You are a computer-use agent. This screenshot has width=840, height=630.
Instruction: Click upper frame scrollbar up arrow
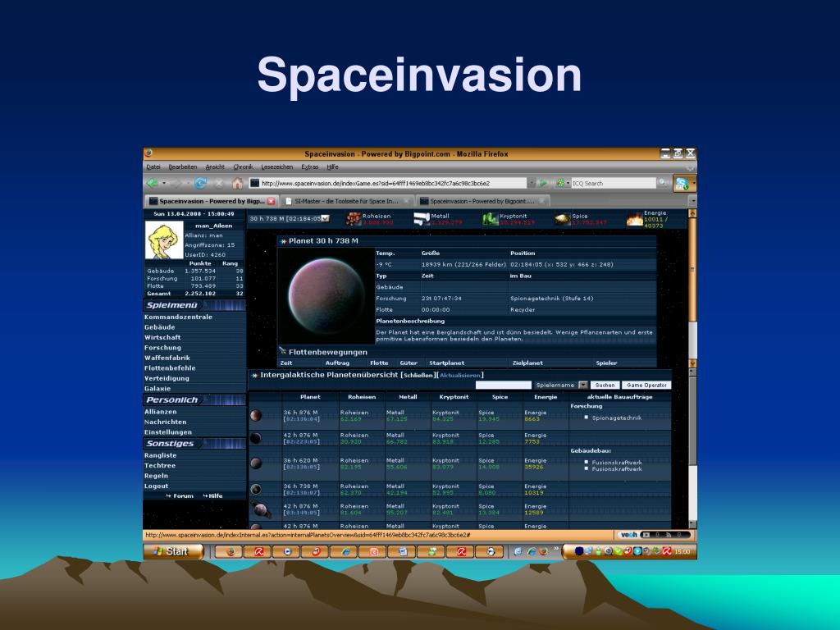(692, 214)
